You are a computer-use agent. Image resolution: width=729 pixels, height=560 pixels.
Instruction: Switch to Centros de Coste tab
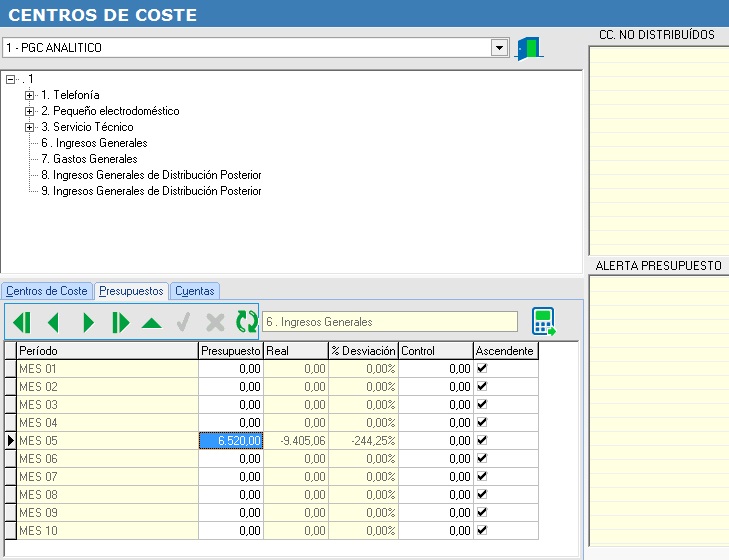point(46,291)
